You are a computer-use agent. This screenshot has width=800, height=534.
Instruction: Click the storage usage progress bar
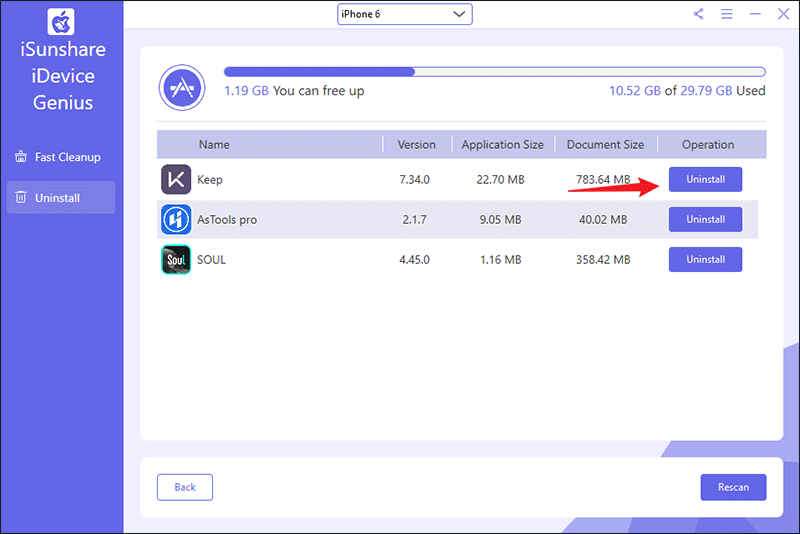pos(494,72)
